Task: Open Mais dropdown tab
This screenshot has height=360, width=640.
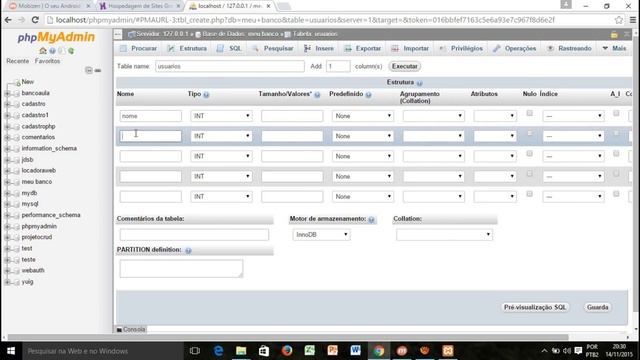Action: [614, 49]
